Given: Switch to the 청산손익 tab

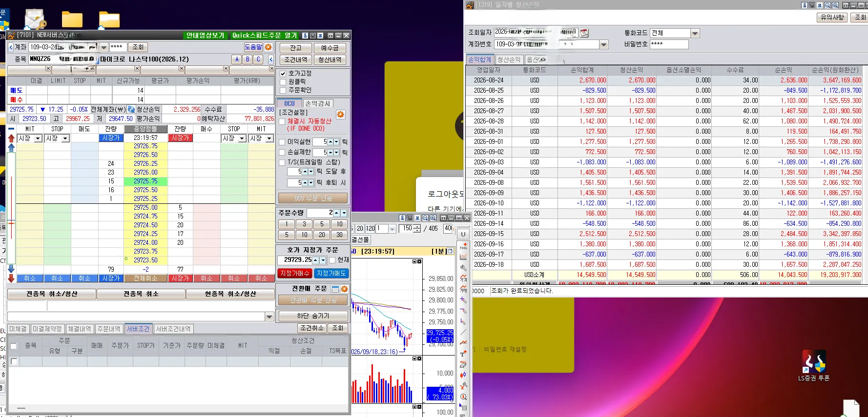Looking at the screenshot, I should pyautogui.click(x=509, y=60).
